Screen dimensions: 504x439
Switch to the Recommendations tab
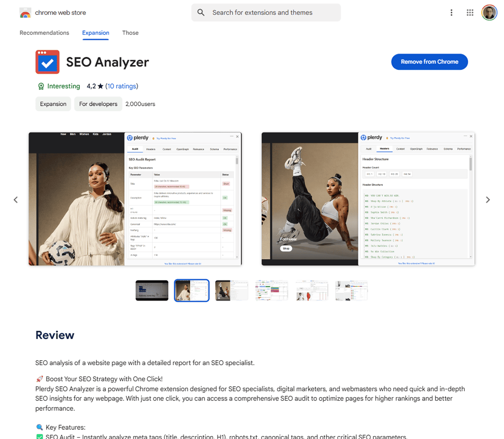click(x=44, y=33)
